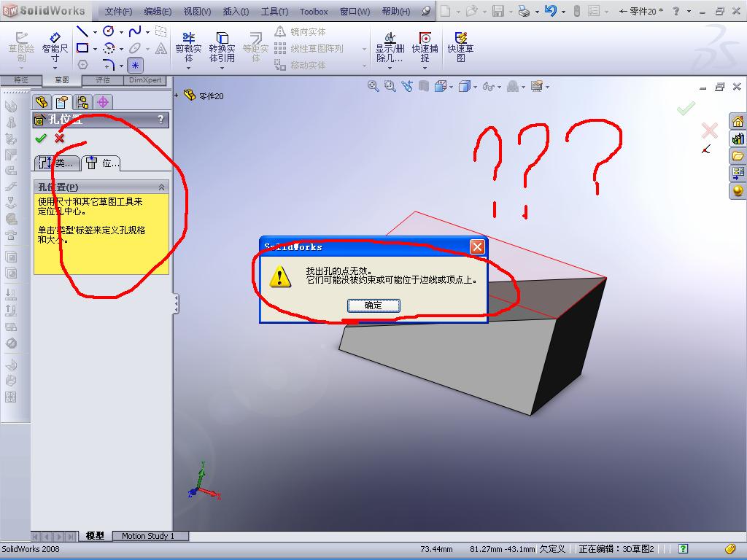Click the 移动实体 move entities tool
This screenshot has width=747, height=560.
(x=301, y=65)
